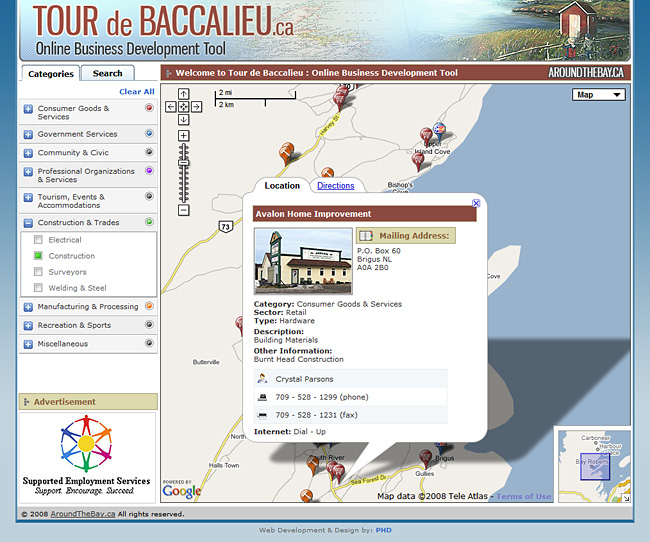Click the phone icon beside 709-528-1299
This screenshot has height=542, width=650.
tap(262, 397)
